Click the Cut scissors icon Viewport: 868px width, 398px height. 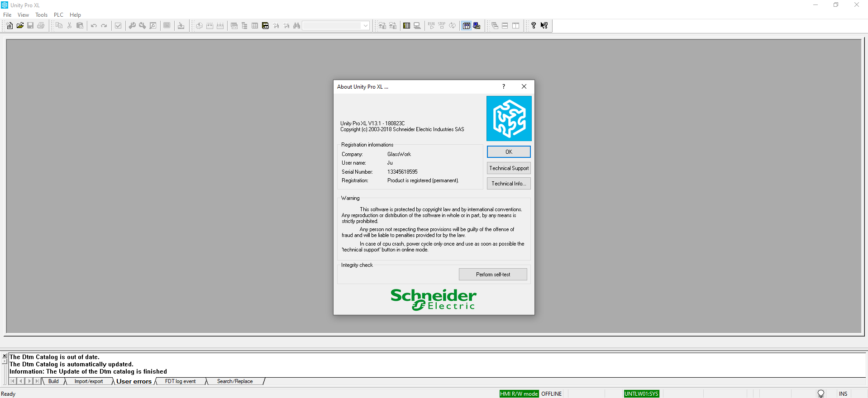[x=69, y=26]
